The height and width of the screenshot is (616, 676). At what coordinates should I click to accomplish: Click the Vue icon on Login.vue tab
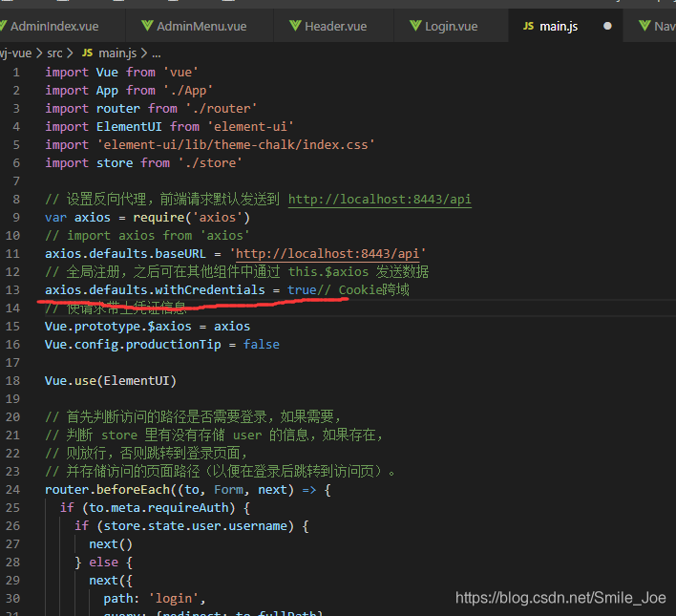pos(415,26)
